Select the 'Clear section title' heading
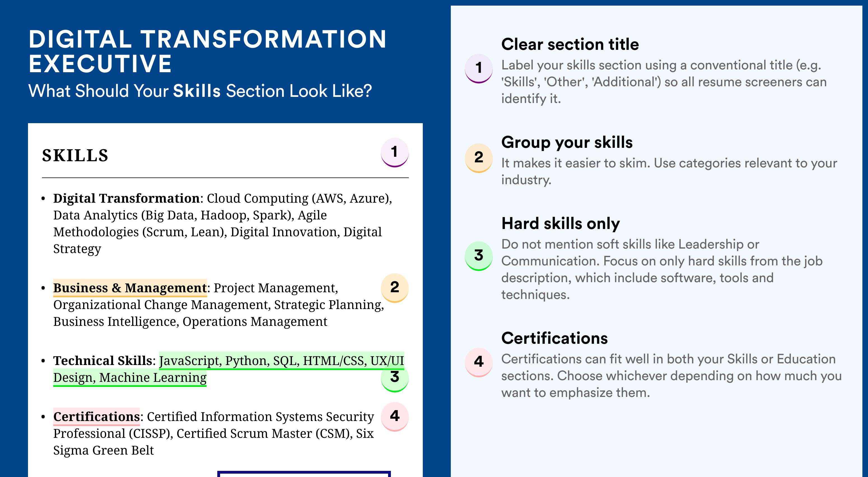Image resolution: width=868 pixels, height=477 pixels. tap(570, 44)
